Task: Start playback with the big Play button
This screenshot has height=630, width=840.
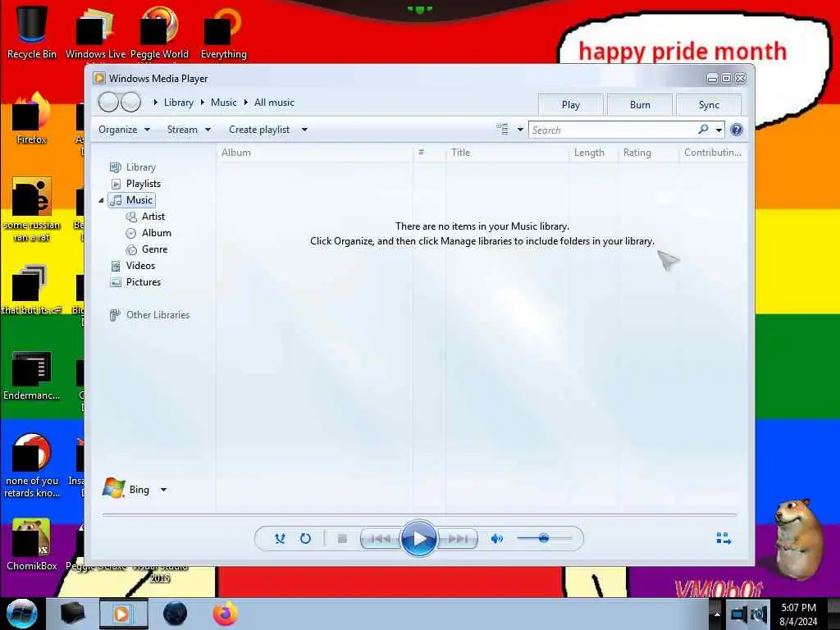Action: [x=418, y=538]
